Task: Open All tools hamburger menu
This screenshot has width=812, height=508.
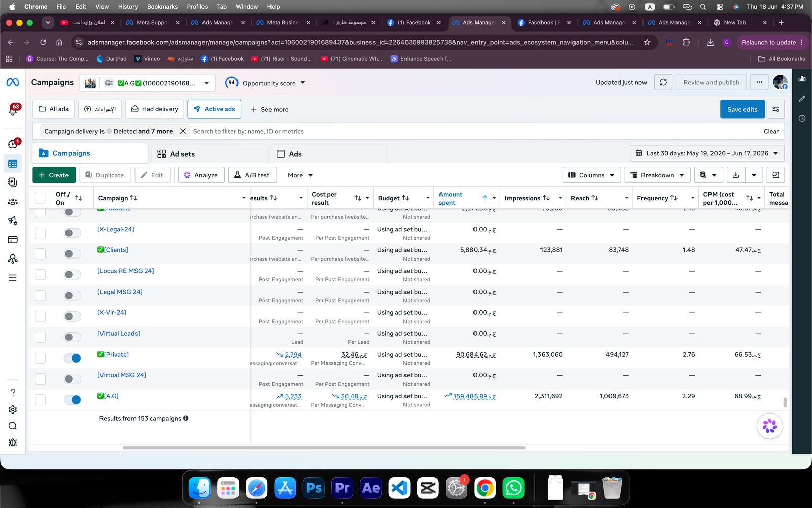Action: tap(13, 278)
